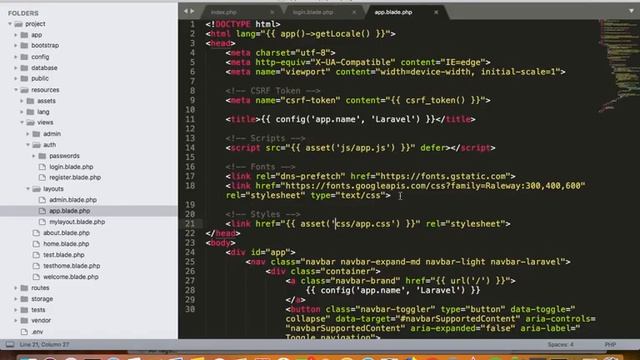Screen dimensions: 640x360
Task: Change the PHP syntax selector
Action: tap(610, 344)
